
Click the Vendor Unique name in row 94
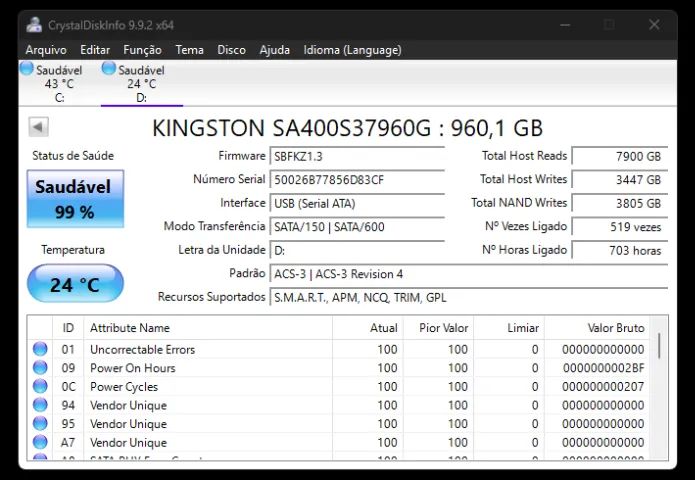click(x=128, y=405)
